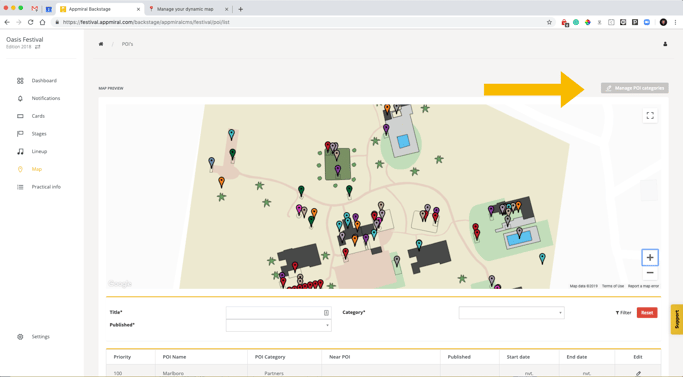Click Manage POI categories button

pos(635,88)
